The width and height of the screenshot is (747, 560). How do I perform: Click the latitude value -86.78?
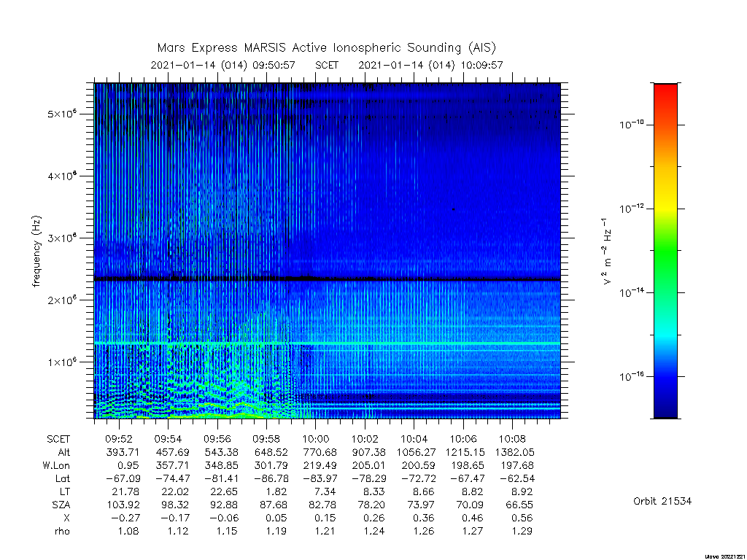click(270, 478)
